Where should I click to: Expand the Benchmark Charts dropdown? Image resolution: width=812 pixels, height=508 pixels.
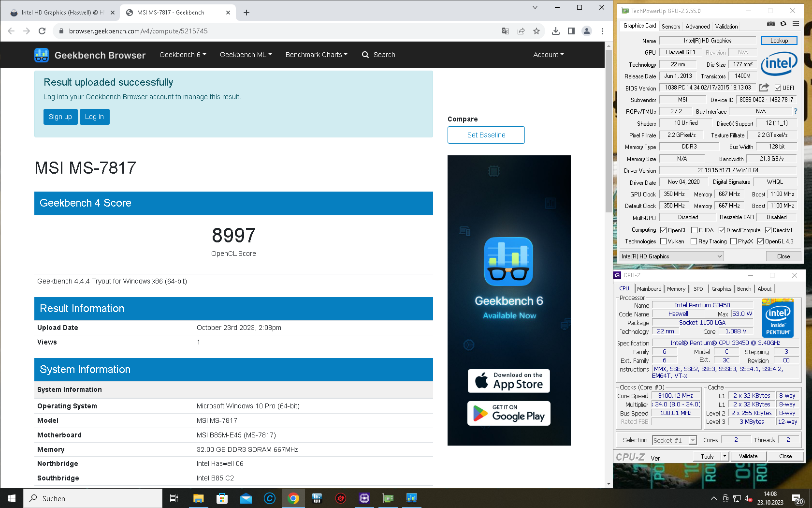tap(316, 55)
